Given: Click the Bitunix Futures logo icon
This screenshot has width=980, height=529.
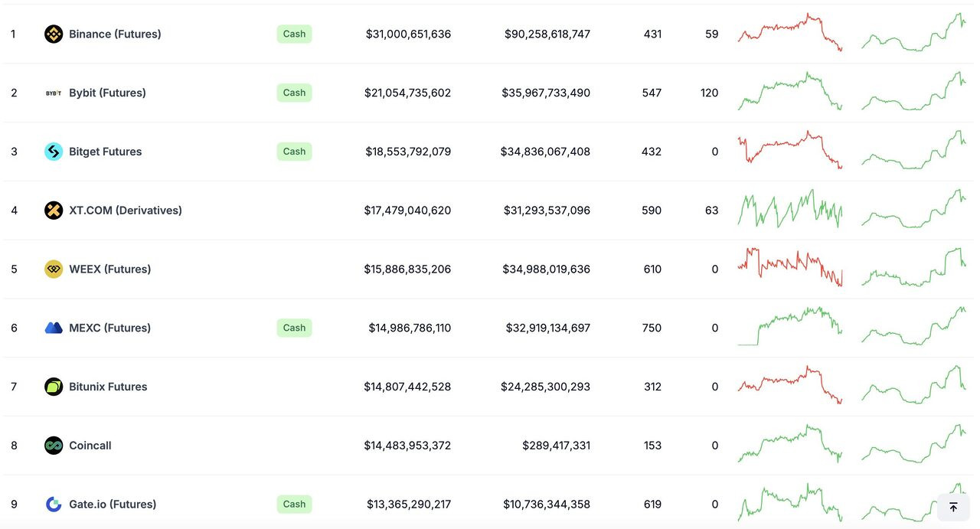Looking at the screenshot, I should pyautogui.click(x=54, y=387).
